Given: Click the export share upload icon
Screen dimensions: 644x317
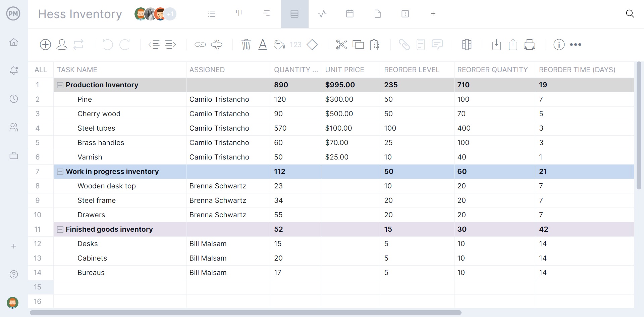Looking at the screenshot, I should 513,45.
